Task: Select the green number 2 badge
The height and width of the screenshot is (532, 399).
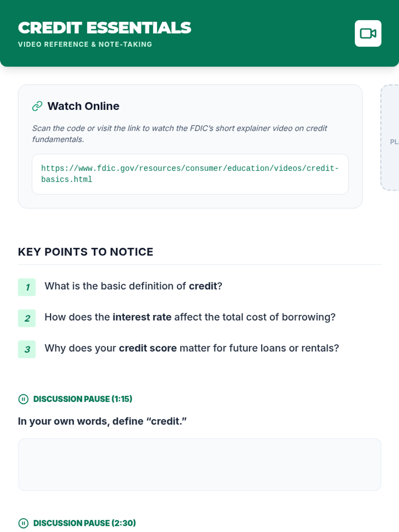Action: 27,318
